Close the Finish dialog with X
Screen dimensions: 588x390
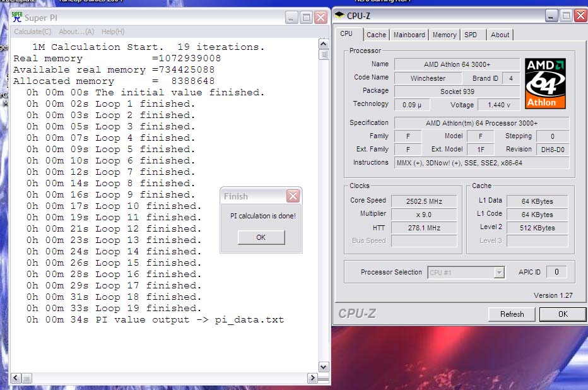(293, 196)
